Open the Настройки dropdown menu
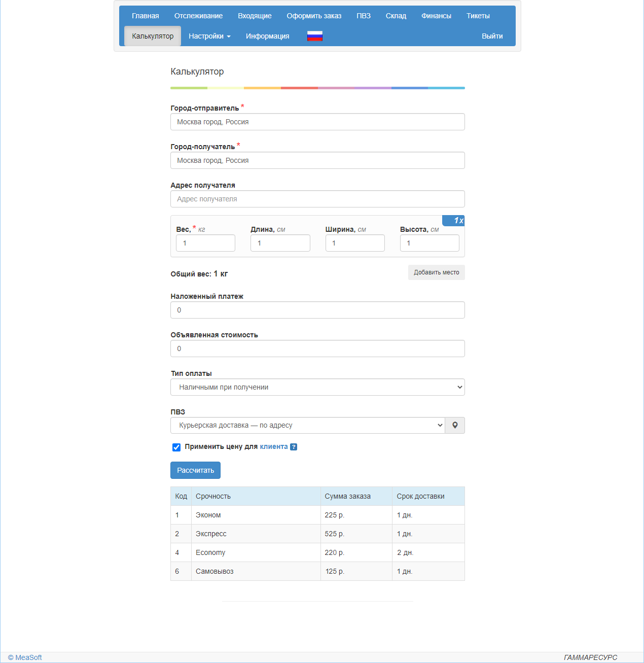Screen dimensions: 644x663 tap(209, 36)
